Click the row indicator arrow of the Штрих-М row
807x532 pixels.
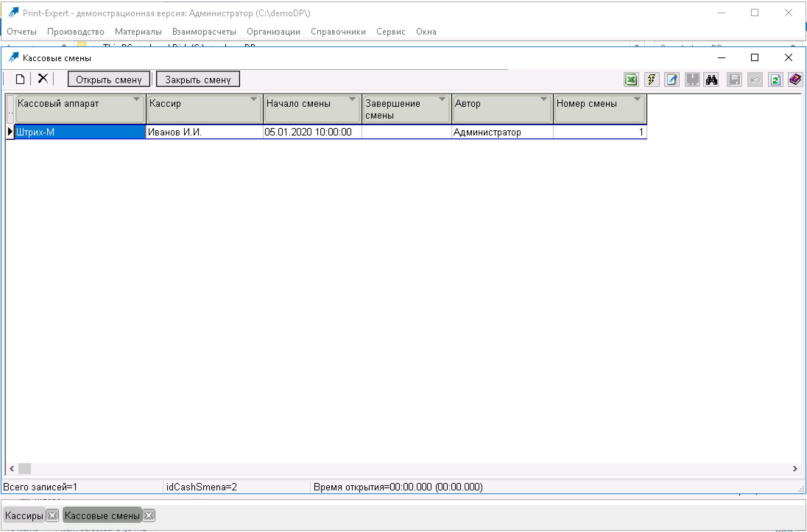pyautogui.click(x=10, y=131)
